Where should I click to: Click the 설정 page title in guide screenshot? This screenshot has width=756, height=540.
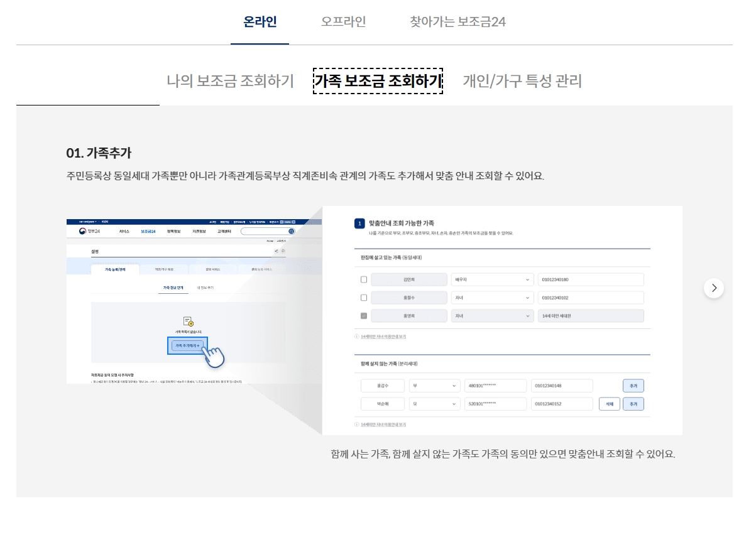pyautogui.click(x=96, y=251)
